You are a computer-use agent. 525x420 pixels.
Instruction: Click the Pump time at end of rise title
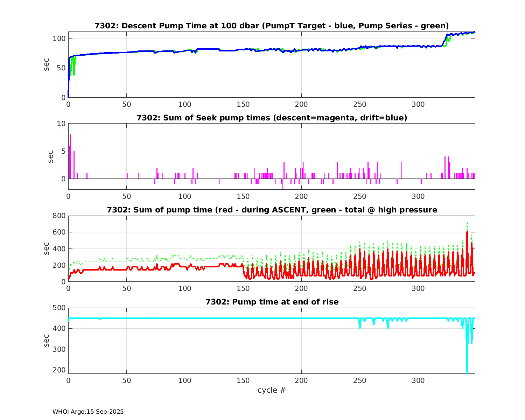point(272,302)
